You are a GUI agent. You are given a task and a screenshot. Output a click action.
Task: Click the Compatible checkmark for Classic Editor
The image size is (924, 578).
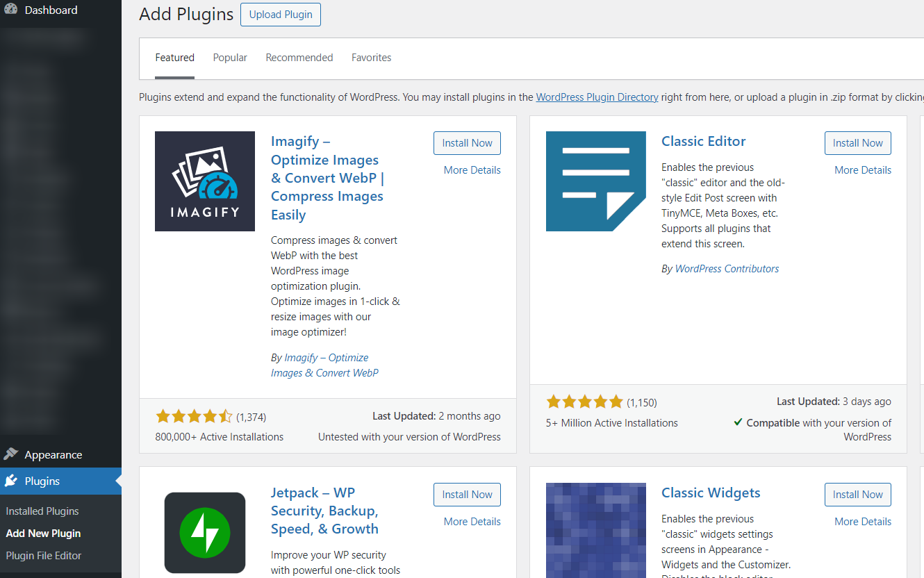click(738, 422)
